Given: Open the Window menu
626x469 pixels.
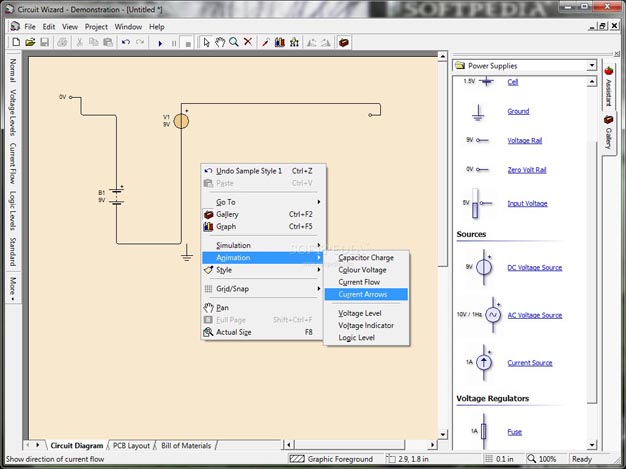Looking at the screenshot, I should [128, 27].
